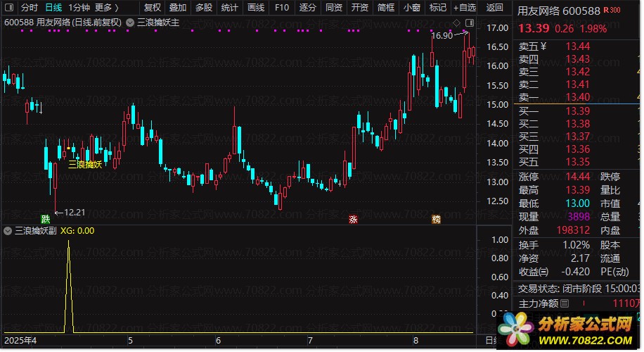This screenshot has width=644, height=352.
Task: Click 叠加 overlay toolbar button
Action: (x=178, y=8)
